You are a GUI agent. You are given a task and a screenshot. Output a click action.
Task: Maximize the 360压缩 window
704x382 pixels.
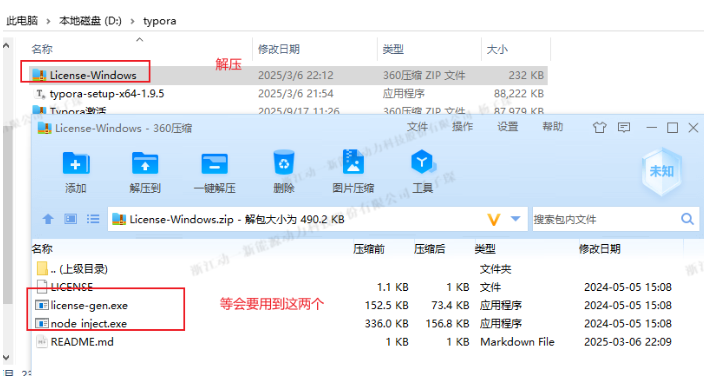[672, 128]
